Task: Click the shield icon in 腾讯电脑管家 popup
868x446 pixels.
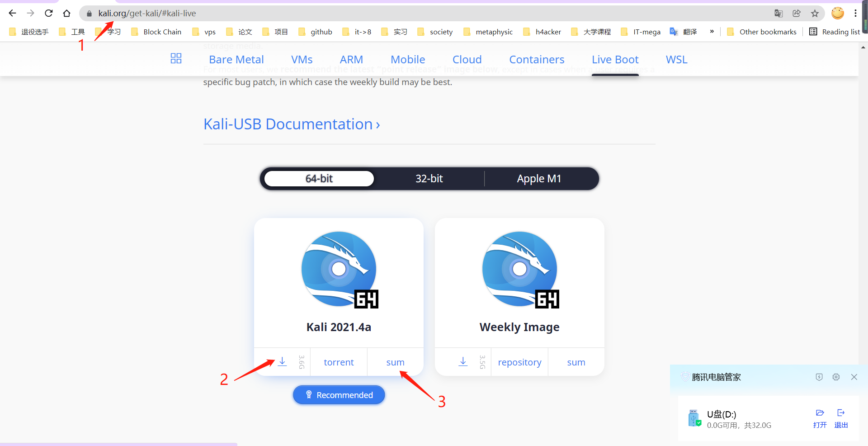Action: pos(819,377)
